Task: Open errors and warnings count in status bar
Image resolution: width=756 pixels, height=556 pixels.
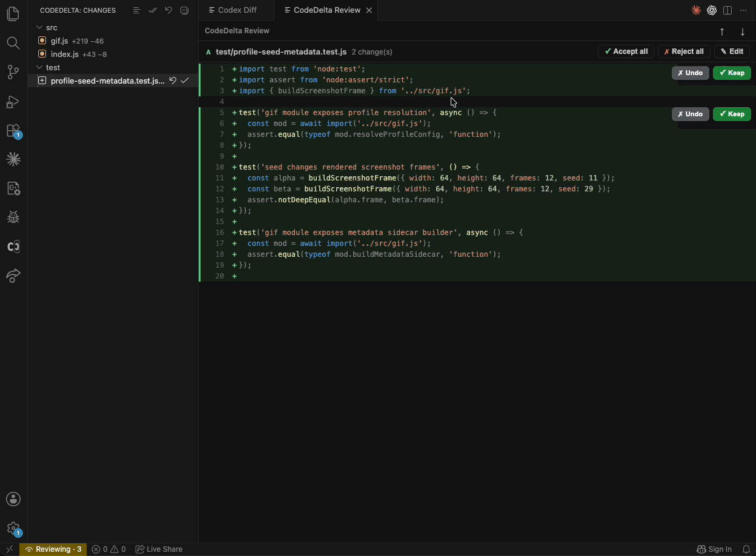Action: 108,549
